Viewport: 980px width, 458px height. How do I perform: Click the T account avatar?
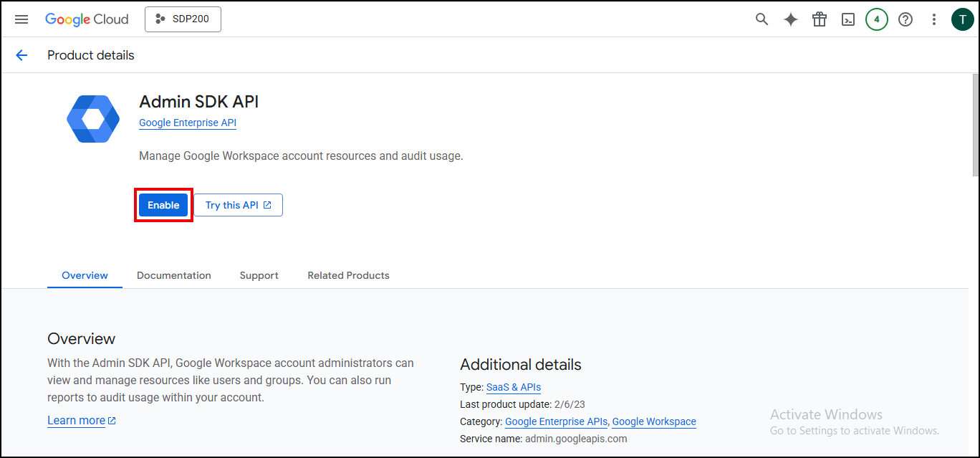click(962, 19)
